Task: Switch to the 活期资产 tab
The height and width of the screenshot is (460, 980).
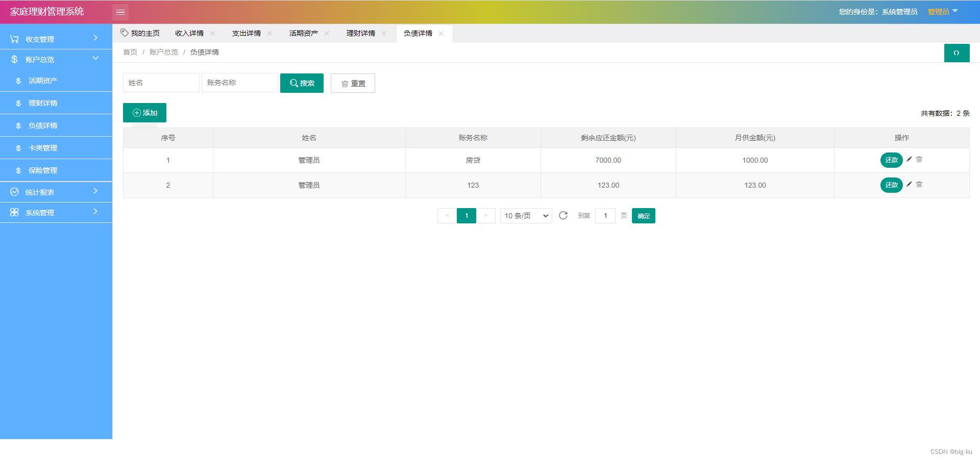Action: click(304, 33)
